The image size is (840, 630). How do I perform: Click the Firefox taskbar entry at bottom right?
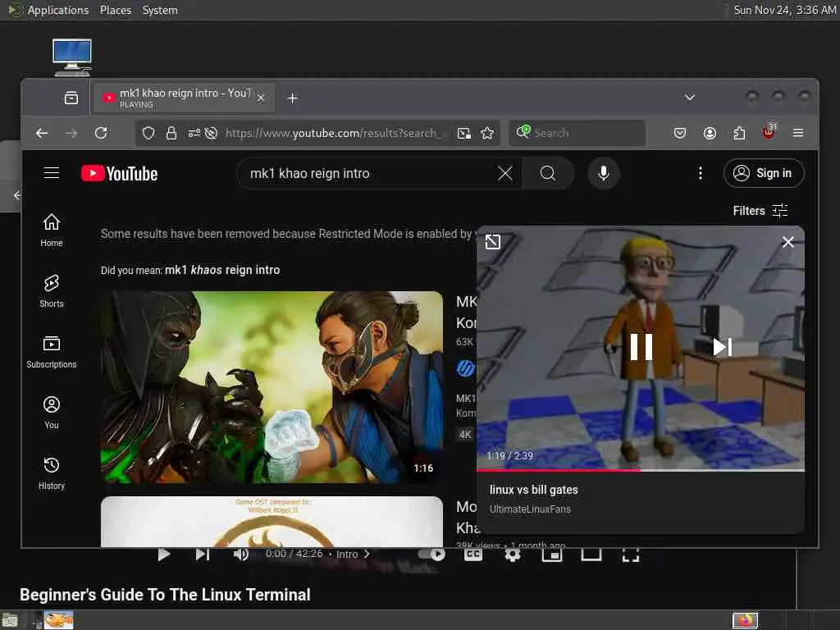745,621
